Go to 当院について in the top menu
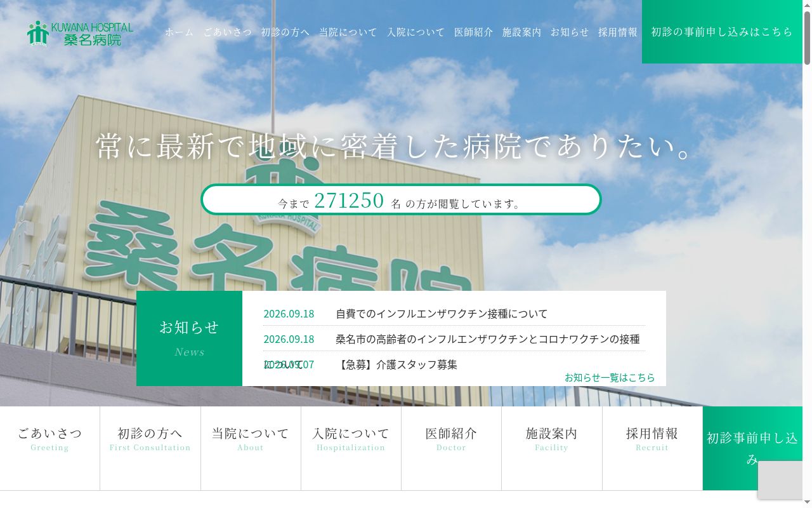Screen dimensions: 812x508 (348, 32)
